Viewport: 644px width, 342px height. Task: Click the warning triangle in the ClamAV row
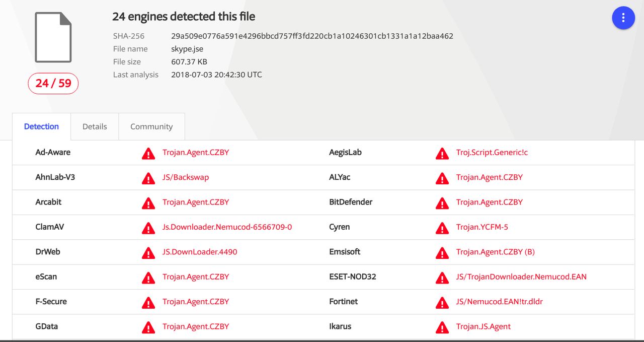148,228
